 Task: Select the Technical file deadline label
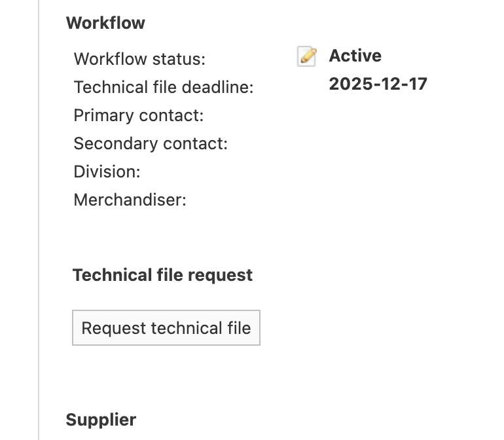[163, 87]
